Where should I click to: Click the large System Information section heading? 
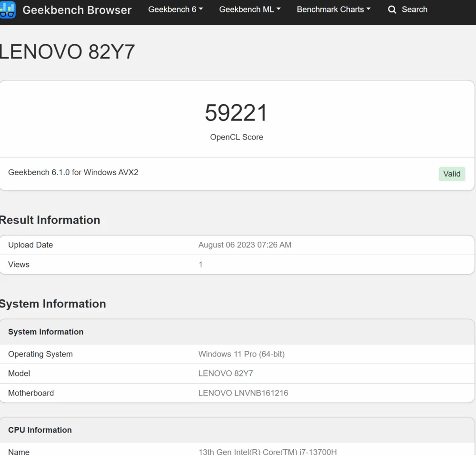(x=53, y=304)
